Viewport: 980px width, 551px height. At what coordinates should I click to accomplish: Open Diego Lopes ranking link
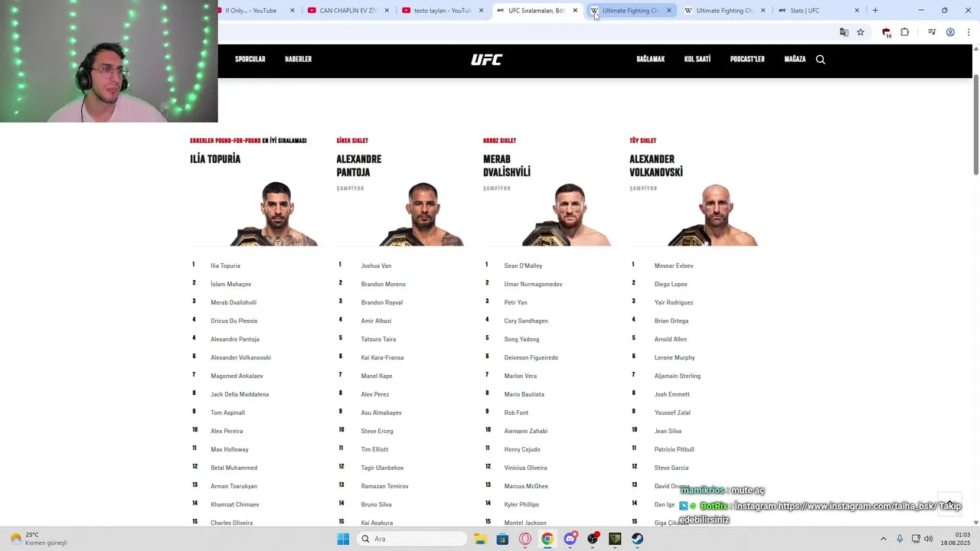671,284
